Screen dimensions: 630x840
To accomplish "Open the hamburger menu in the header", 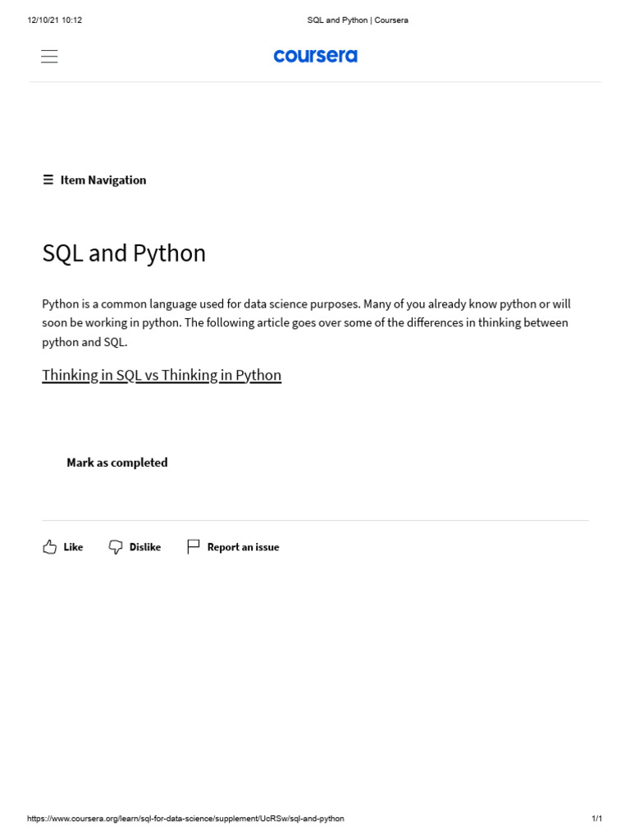I will (49, 56).
